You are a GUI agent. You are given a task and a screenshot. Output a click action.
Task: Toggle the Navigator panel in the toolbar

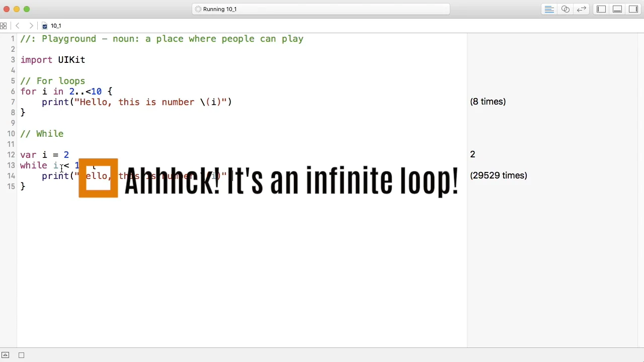(x=601, y=9)
